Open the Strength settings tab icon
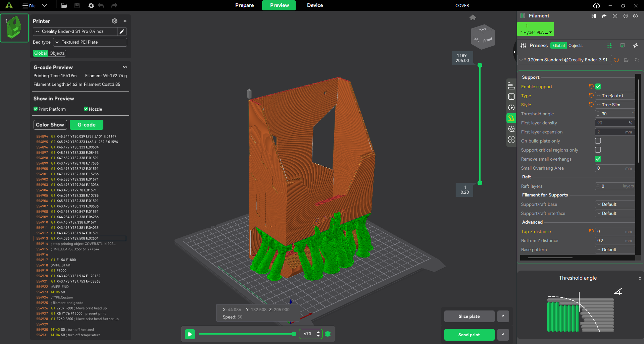Screen dimensions: 644x344 coord(511,97)
